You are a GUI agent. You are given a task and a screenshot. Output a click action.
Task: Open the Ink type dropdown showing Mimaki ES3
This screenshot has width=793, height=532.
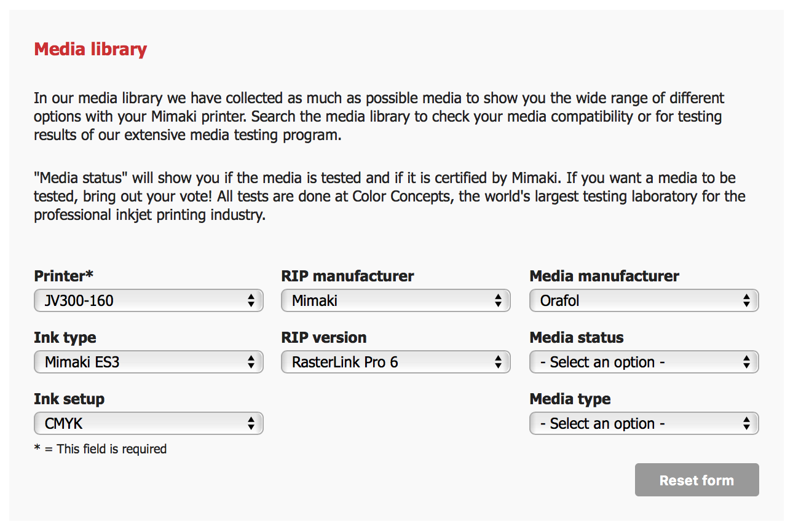(x=149, y=362)
